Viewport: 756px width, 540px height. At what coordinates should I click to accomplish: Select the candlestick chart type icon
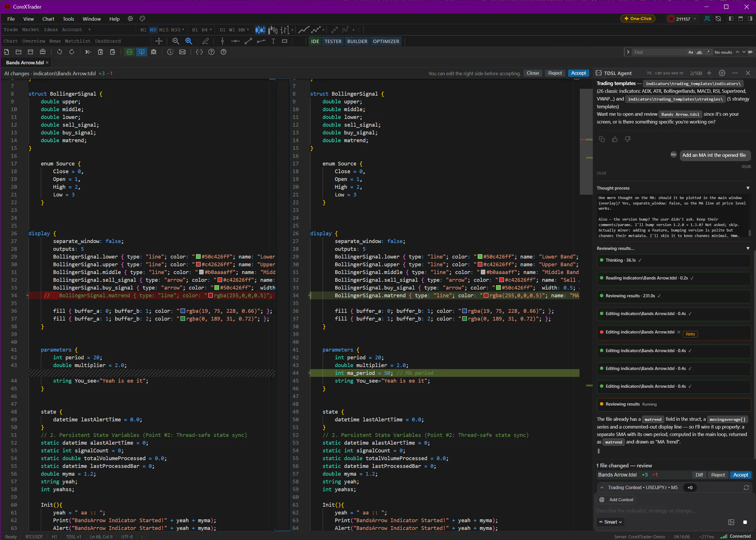click(260, 30)
